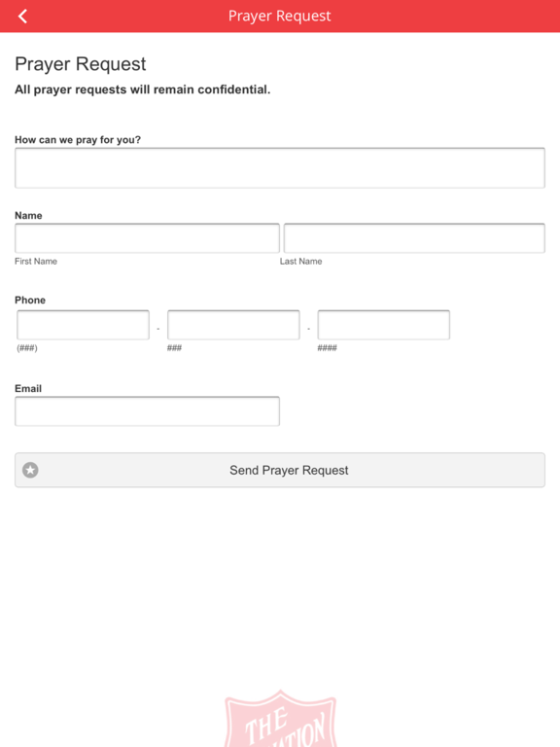Image resolution: width=560 pixels, height=747 pixels.
Task: Click the phone area code field
Action: [84, 325]
